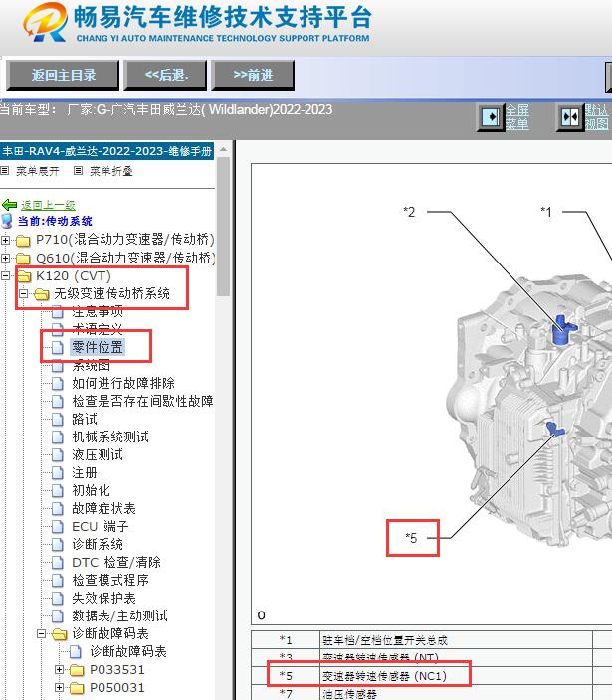Viewport: 612px width, 700px height.
Task: Click the P050031 folder icon
Action: 78,688
